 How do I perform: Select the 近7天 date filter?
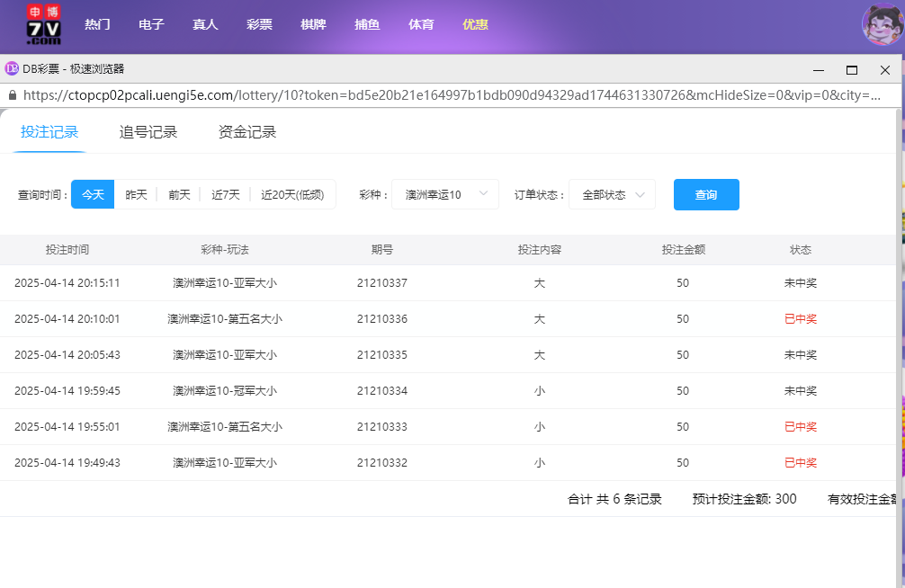[225, 193]
